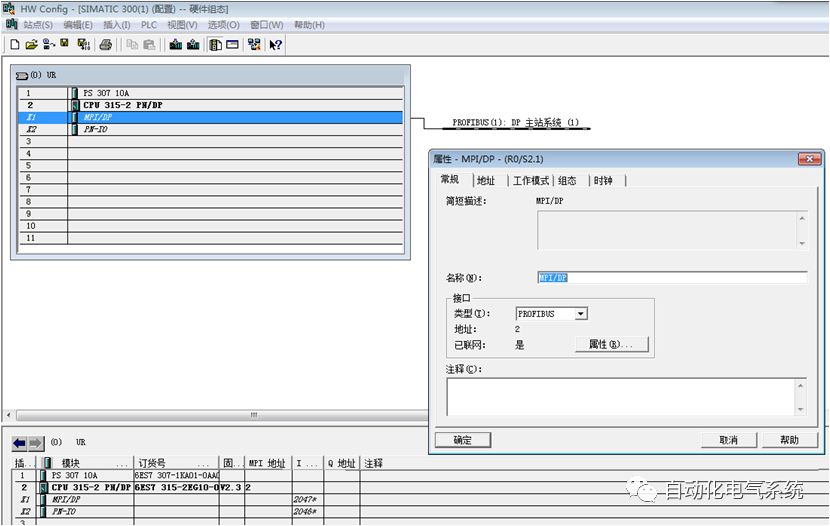Click the 取消 button
Image resolution: width=830 pixels, height=526 pixels.
728,440
